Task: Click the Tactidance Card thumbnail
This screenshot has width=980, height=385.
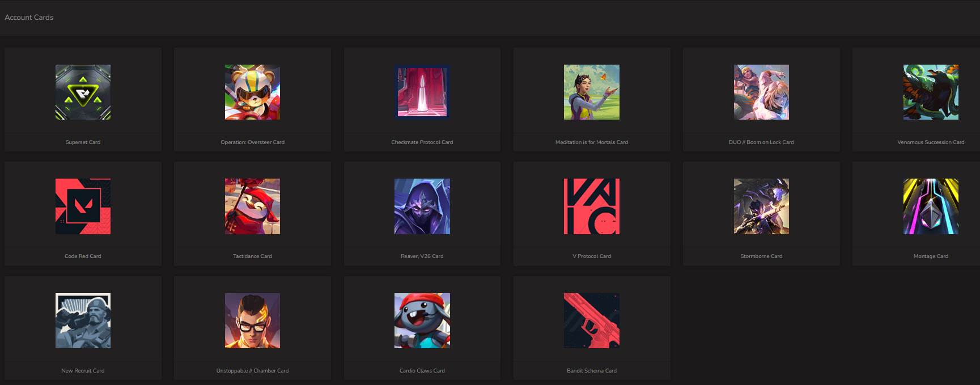Action: (x=252, y=206)
